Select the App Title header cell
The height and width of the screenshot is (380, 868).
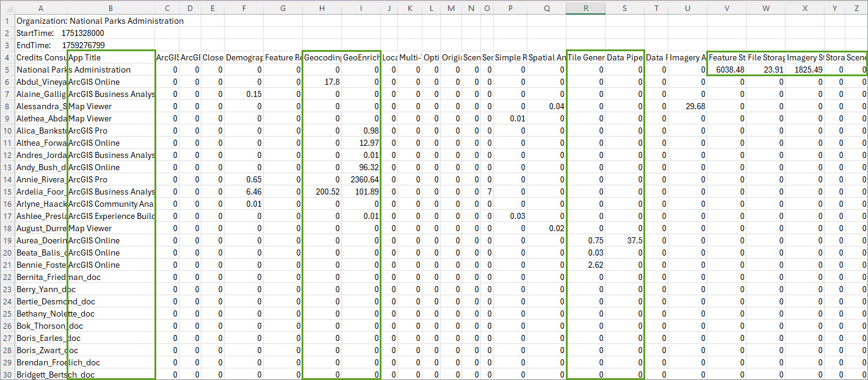pyautogui.click(x=110, y=57)
